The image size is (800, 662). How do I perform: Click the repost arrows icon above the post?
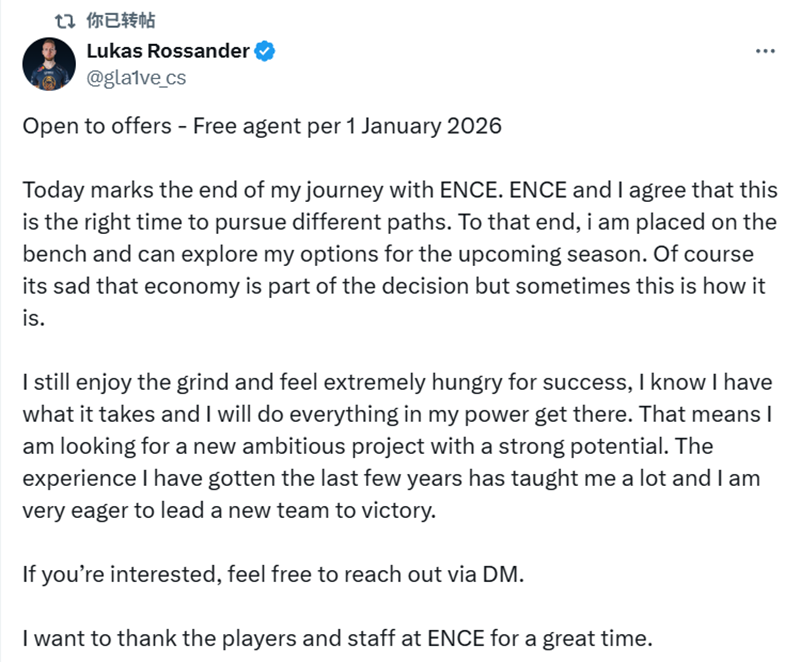coord(65,21)
